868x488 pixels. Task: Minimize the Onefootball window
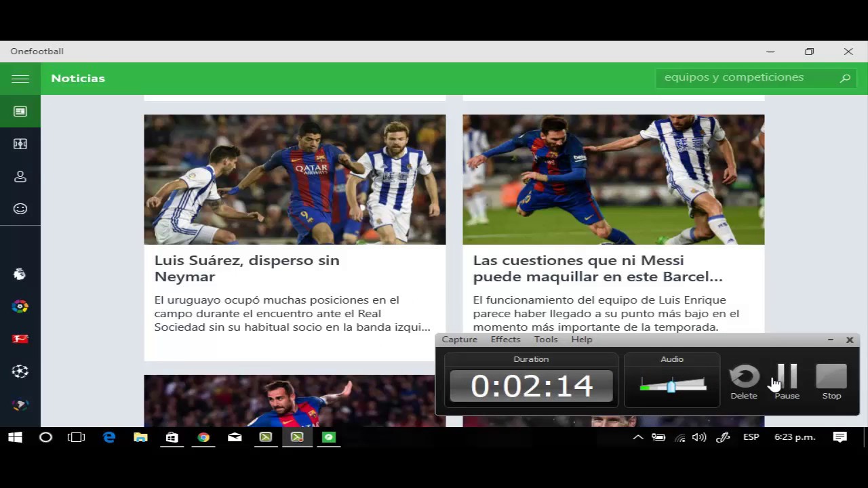(770, 52)
